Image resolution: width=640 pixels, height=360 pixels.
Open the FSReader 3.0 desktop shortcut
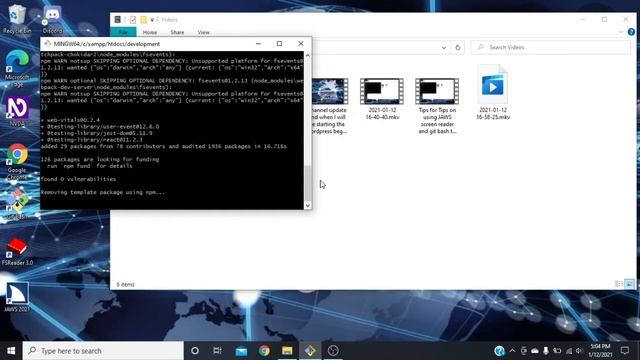(x=17, y=252)
